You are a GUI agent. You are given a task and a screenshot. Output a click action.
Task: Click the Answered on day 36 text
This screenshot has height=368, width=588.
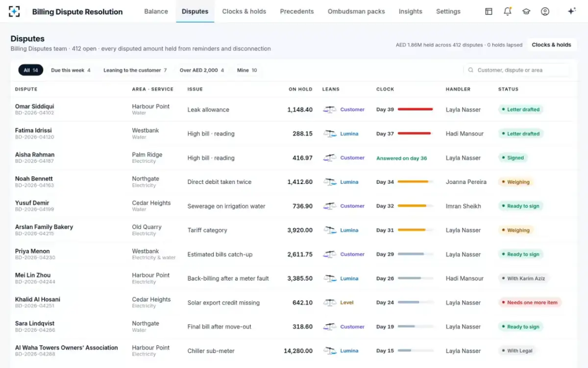401,158
